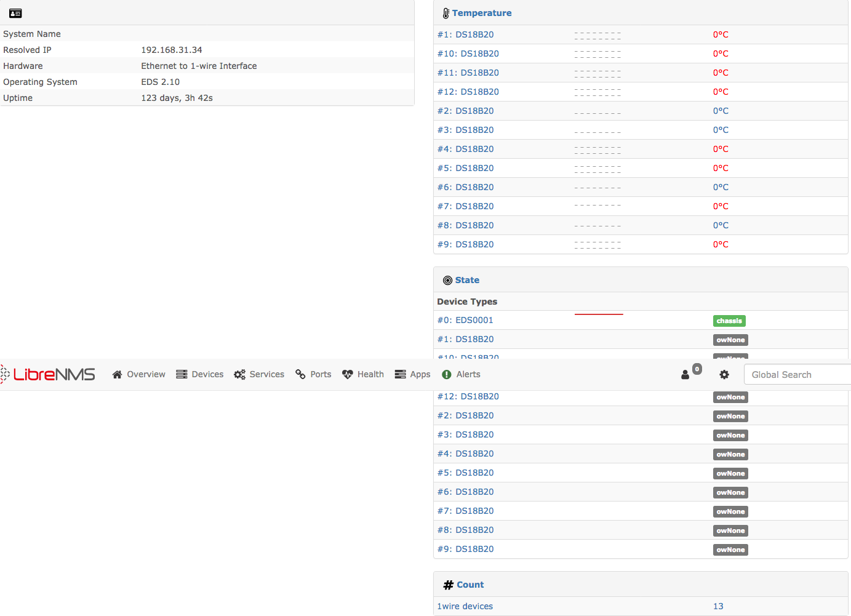Screen dimensions: 851x616
Task: Click the target icon on State panel
Action: pyautogui.click(x=447, y=279)
